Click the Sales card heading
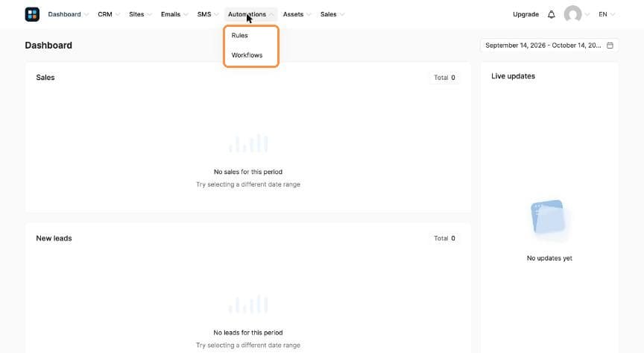This screenshot has height=353, width=644. click(x=45, y=78)
